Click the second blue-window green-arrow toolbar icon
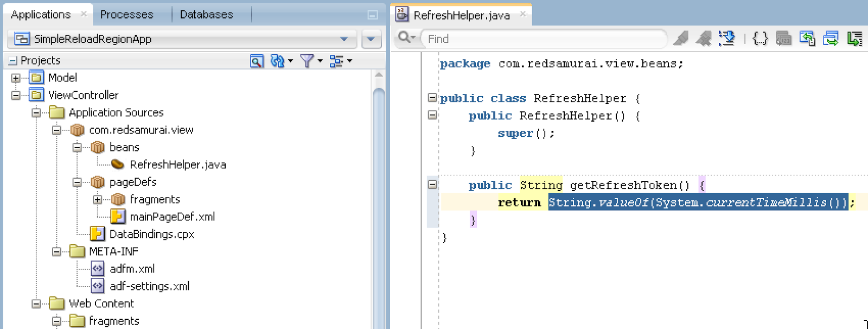This screenshot has width=868, height=329. 831,39
